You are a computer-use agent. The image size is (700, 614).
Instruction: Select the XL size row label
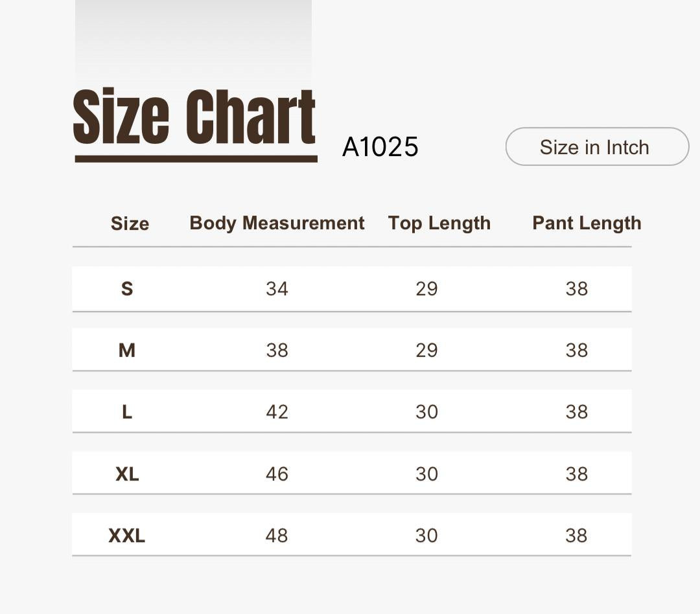pos(127,474)
